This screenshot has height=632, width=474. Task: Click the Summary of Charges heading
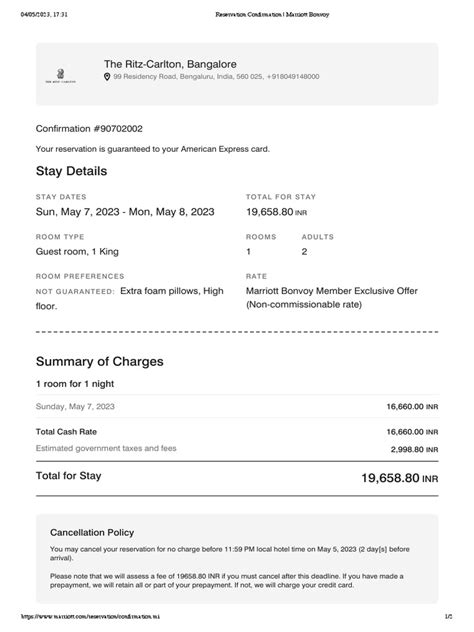point(100,362)
